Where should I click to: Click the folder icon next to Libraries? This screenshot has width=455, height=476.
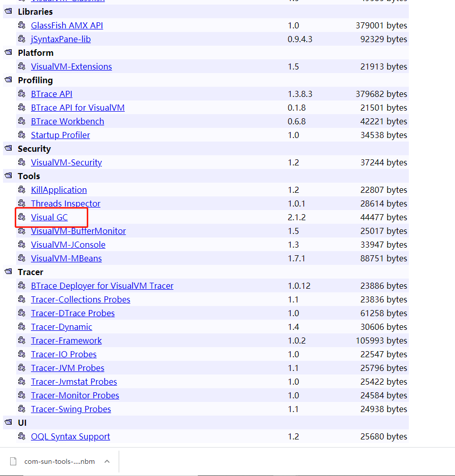(9, 12)
